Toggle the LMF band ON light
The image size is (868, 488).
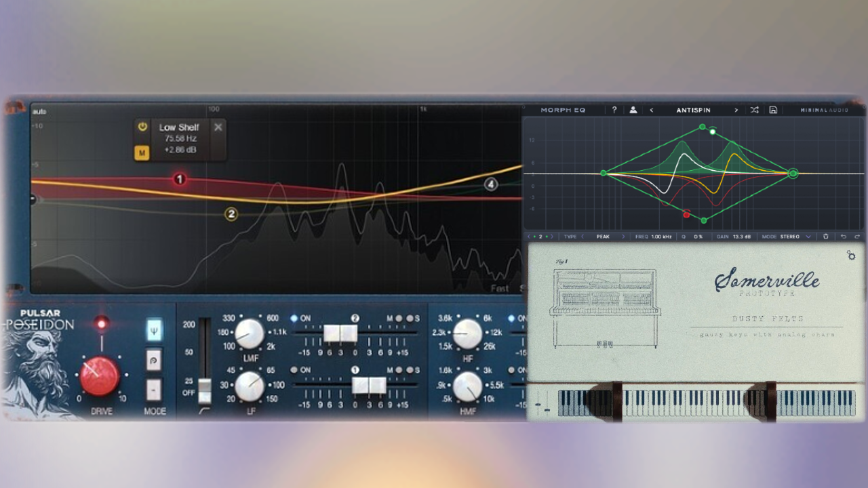pyautogui.click(x=294, y=319)
